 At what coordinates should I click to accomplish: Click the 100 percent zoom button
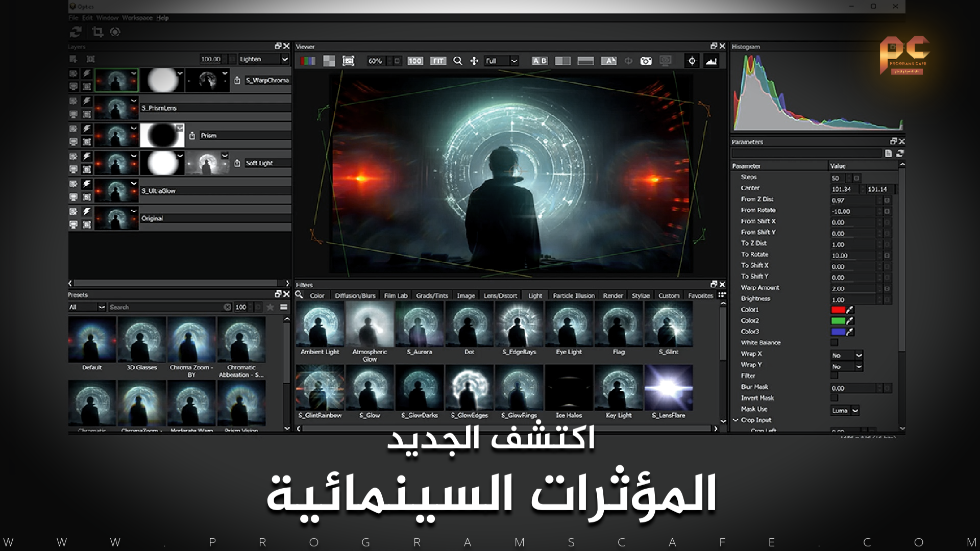pyautogui.click(x=415, y=61)
